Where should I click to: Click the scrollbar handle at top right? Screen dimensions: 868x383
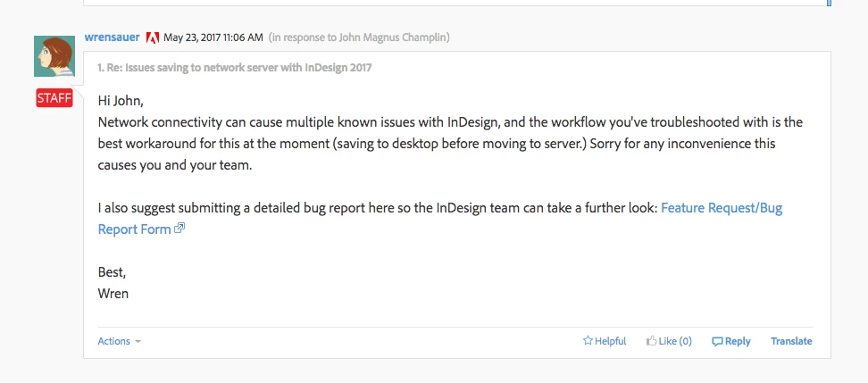[830, 3]
